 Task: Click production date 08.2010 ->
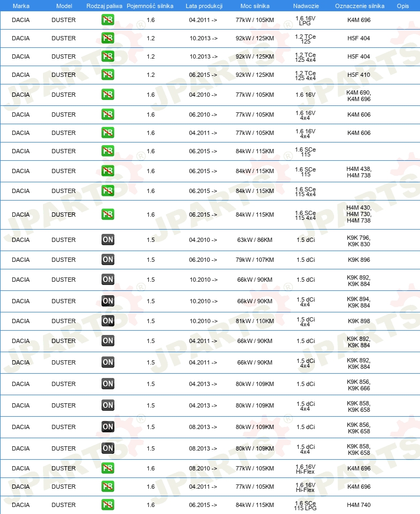pyautogui.click(x=203, y=468)
